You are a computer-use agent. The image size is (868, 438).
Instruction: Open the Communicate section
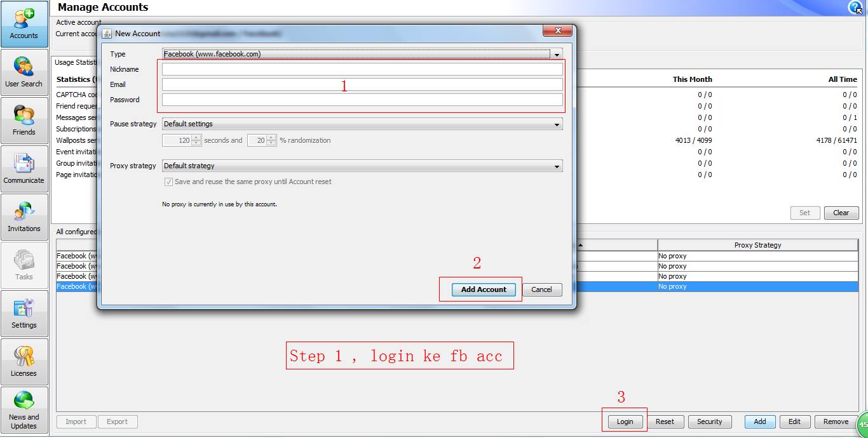tap(24, 169)
